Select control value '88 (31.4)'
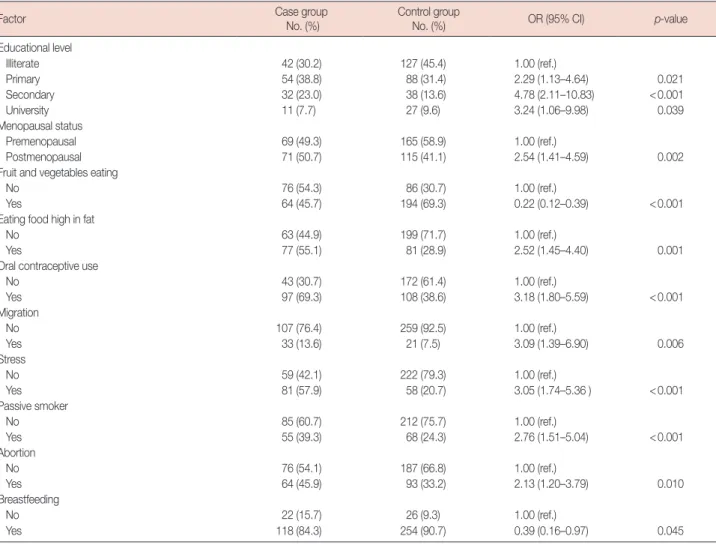 click(x=426, y=79)
